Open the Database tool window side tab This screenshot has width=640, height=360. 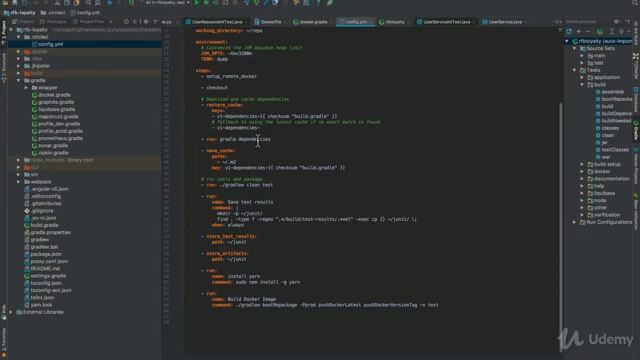(x=636, y=100)
